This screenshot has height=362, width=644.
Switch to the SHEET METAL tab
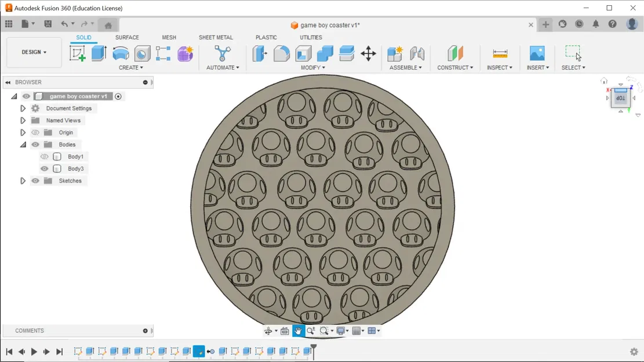(216, 37)
